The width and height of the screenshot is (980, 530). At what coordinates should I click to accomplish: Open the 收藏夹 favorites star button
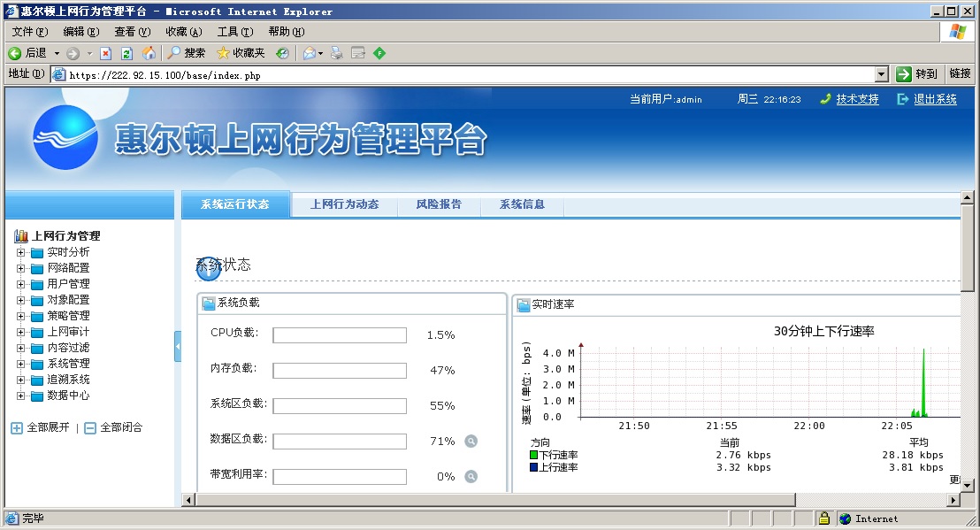(x=241, y=53)
